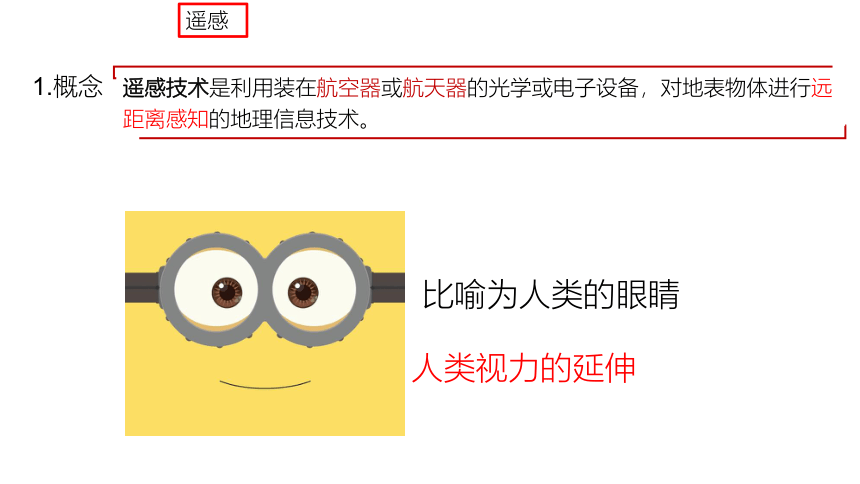Click the red phrase 距离感知
The width and height of the screenshot is (860, 484).
tap(166, 119)
